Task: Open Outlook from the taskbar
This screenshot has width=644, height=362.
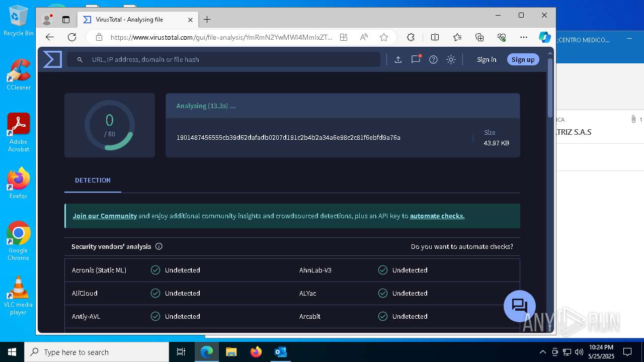Action: coord(280,352)
